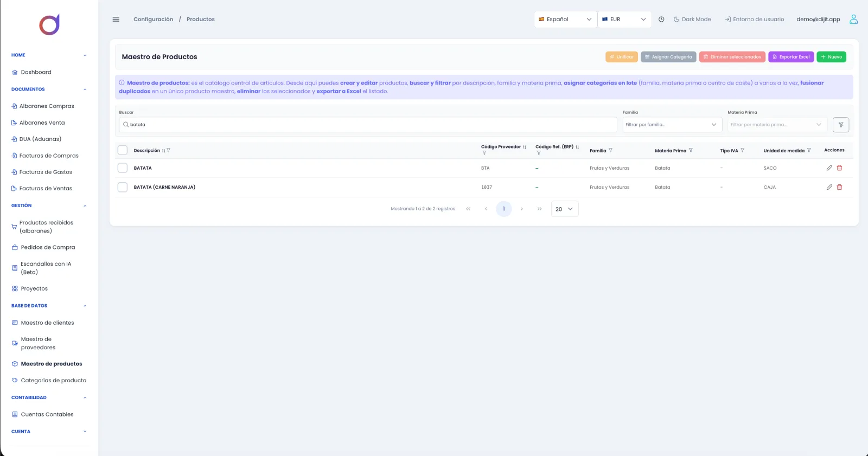Change rows per page from 20

565,209
